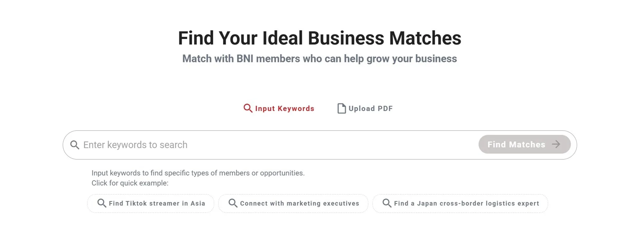Image resolution: width=644 pixels, height=232 pixels.
Task: Switch to the Input Keywords tab
Action: (x=284, y=108)
